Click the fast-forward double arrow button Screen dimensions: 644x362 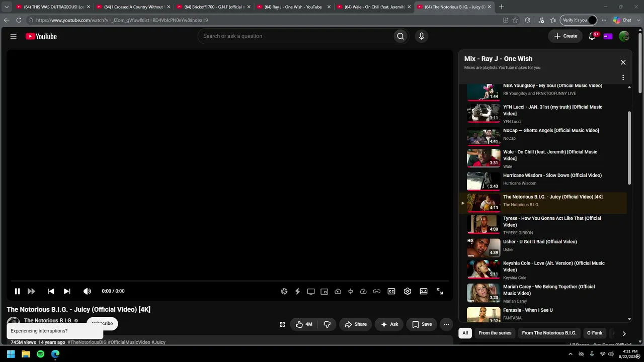(x=31, y=291)
